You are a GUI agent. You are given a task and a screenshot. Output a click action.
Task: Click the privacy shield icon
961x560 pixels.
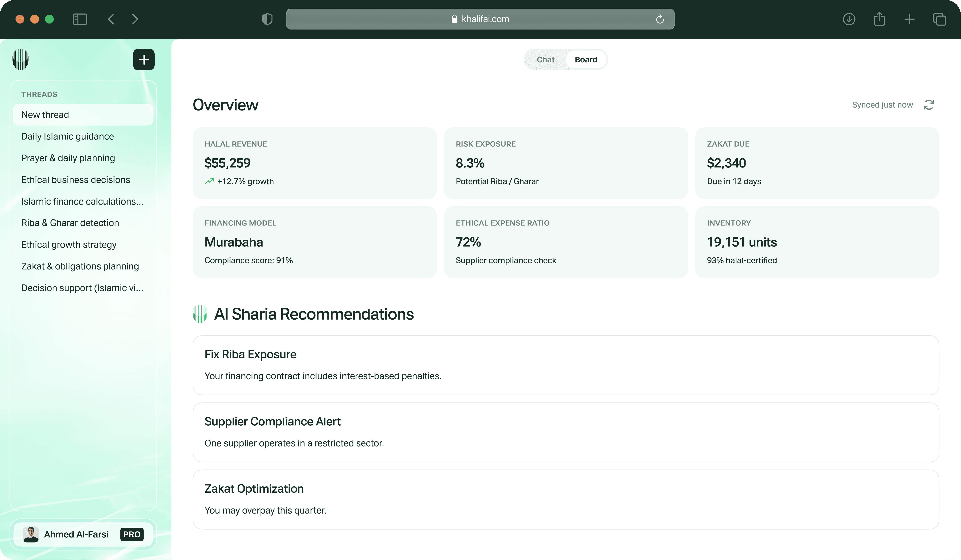tap(267, 19)
